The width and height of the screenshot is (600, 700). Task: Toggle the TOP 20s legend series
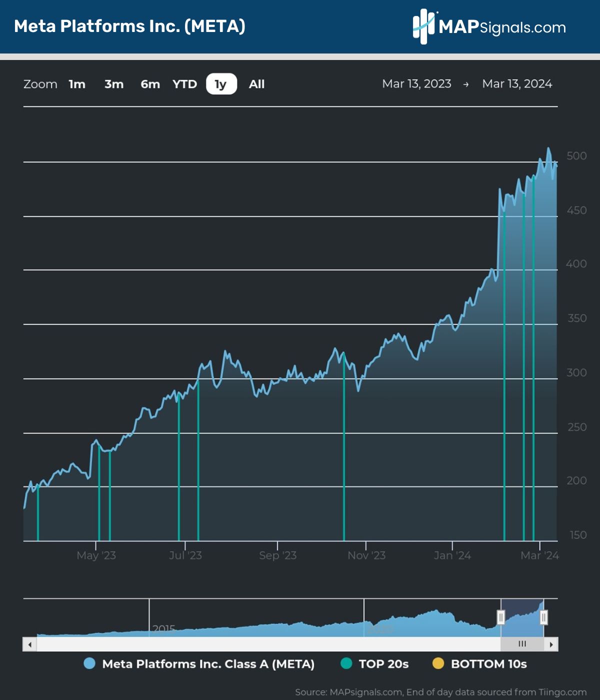(x=374, y=663)
